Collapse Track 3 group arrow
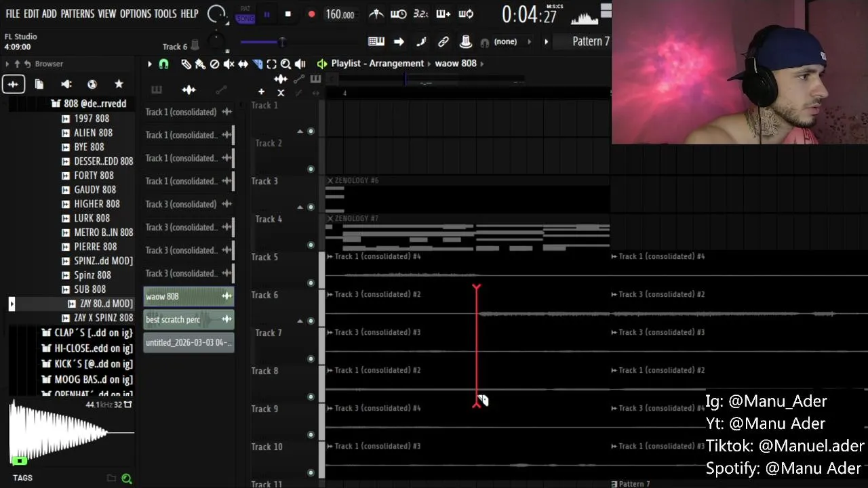The image size is (868, 488). 300,207
